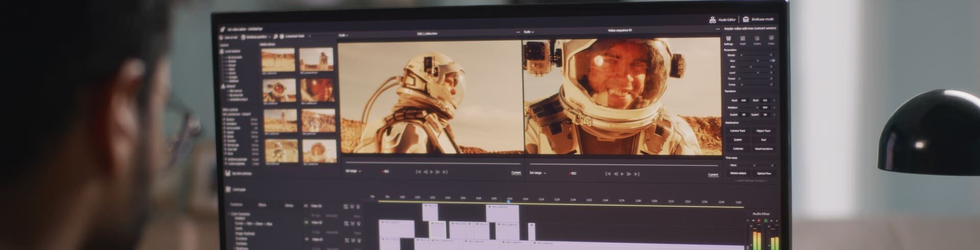Start recording with left viewer REC
The image size is (980, 250).
pos(385,171)
